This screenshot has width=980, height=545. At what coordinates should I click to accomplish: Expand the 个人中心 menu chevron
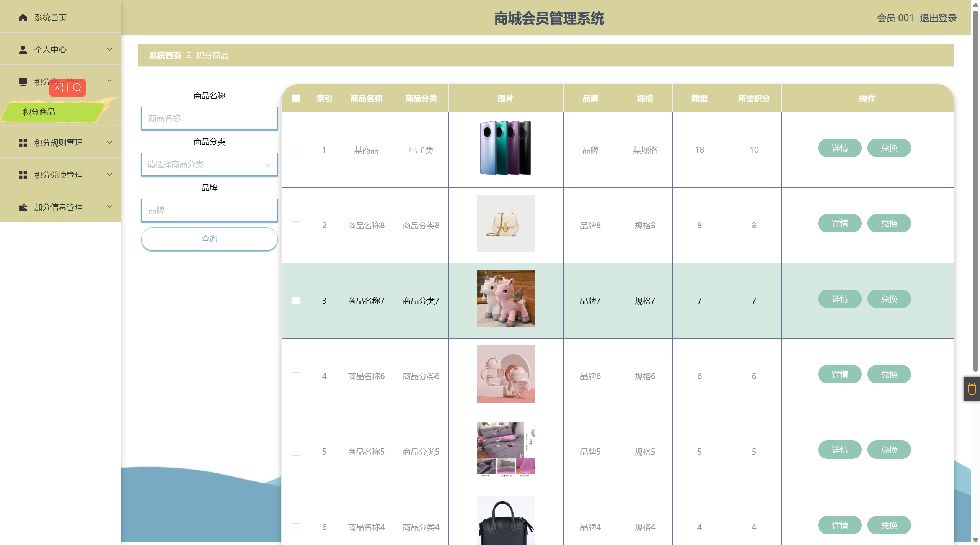(109, 49)
